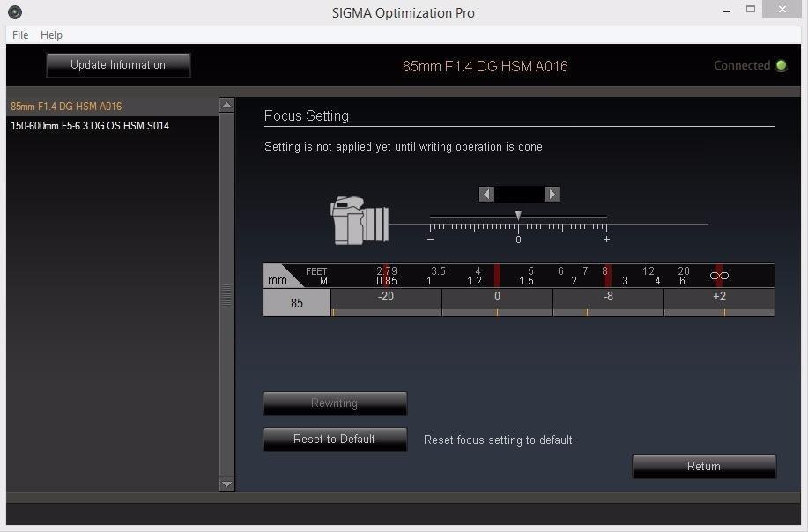The width and height of the screenshot is (808, 532).
Task: Minimize the SIGMA Optimization Pro window
Action: (727, 10)
